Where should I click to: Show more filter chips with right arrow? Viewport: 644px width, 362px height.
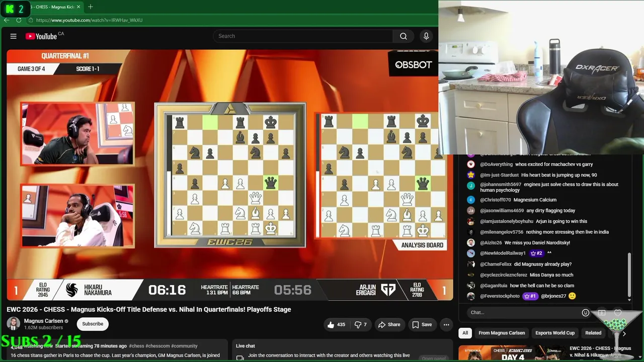624,333
